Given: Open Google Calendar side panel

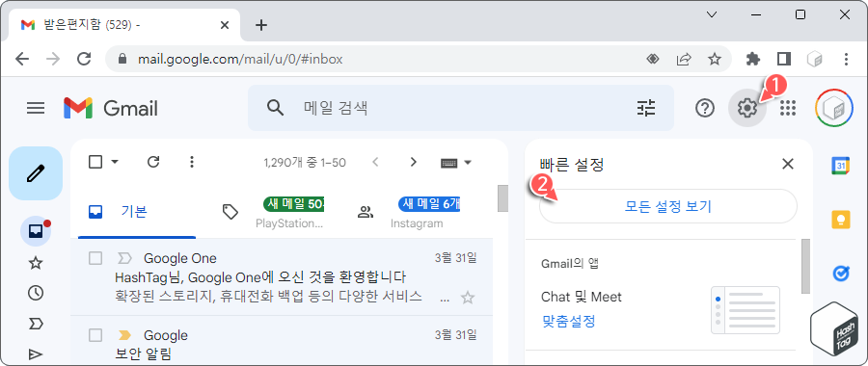Looking at the screenshot, I should (x=841, y=166).
